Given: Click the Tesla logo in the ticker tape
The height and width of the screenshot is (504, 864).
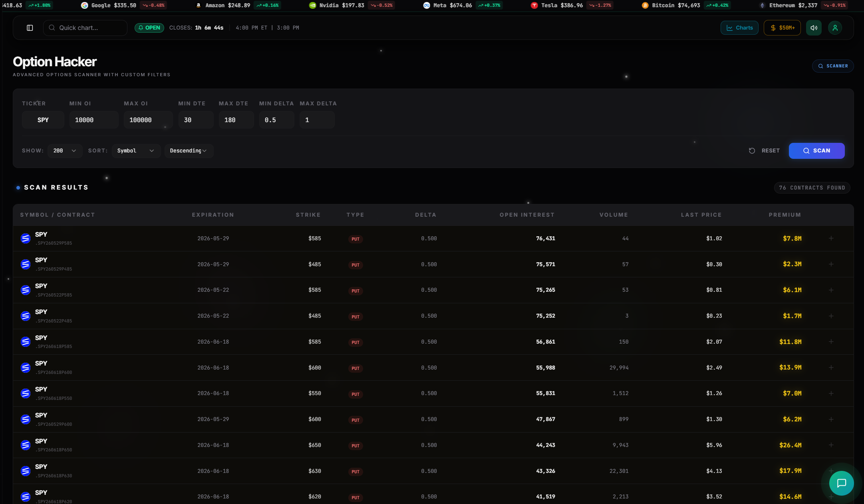Looking at the screenshot, I should (x=534, y=5).
